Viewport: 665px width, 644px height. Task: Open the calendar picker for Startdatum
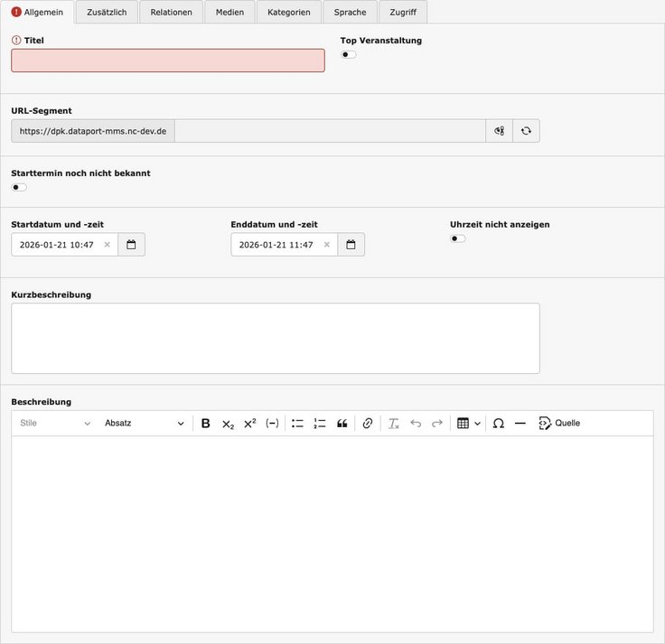click(131, 245)
